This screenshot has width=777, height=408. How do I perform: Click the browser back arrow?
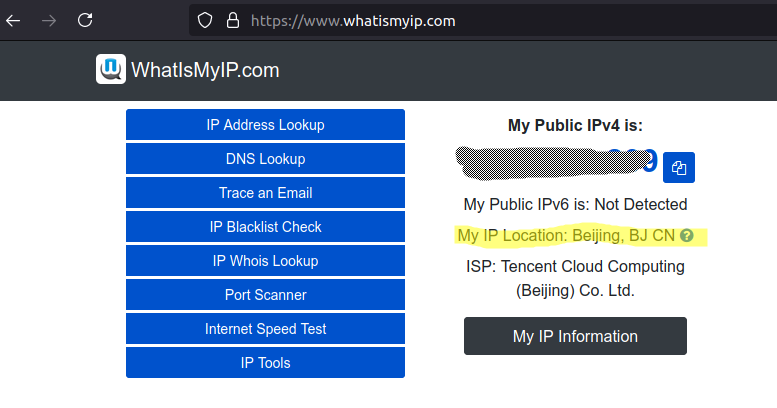pyautogui.click(x=14, y=19)
